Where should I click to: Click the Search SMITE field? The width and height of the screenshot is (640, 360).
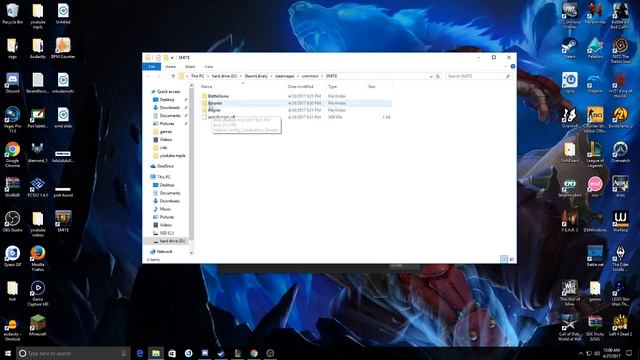pyautogui.click(x=478, y=76)
